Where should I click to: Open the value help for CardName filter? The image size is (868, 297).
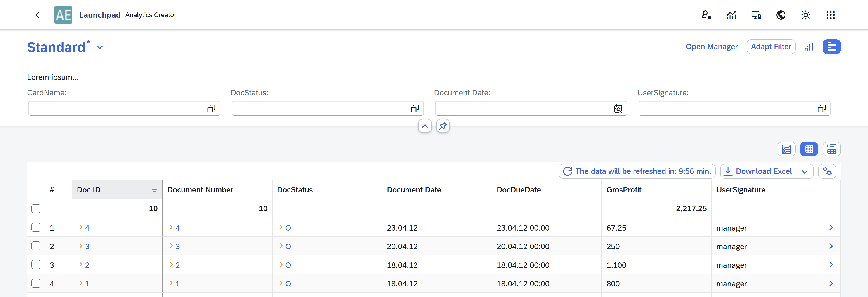tap(211, 108)
